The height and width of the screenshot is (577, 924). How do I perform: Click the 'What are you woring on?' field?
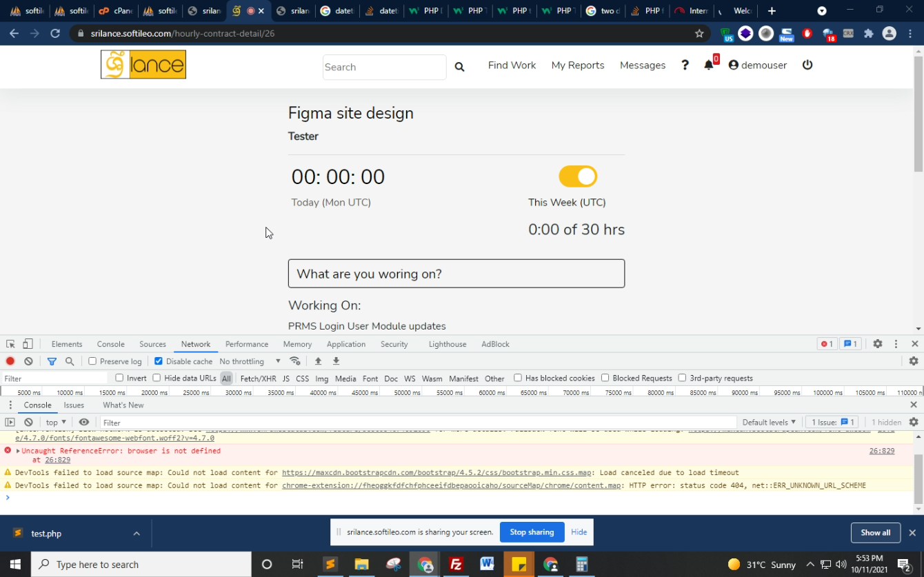coord(456,274)
